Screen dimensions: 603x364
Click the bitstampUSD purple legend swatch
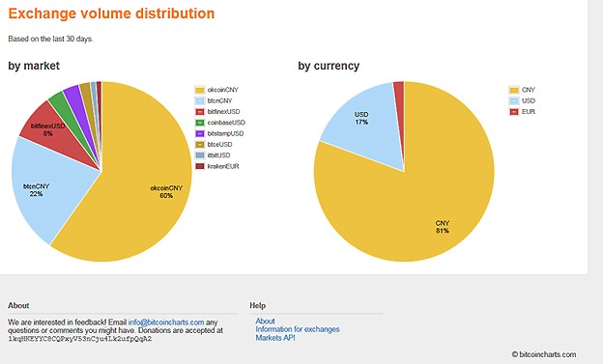[x=200, y=134]
